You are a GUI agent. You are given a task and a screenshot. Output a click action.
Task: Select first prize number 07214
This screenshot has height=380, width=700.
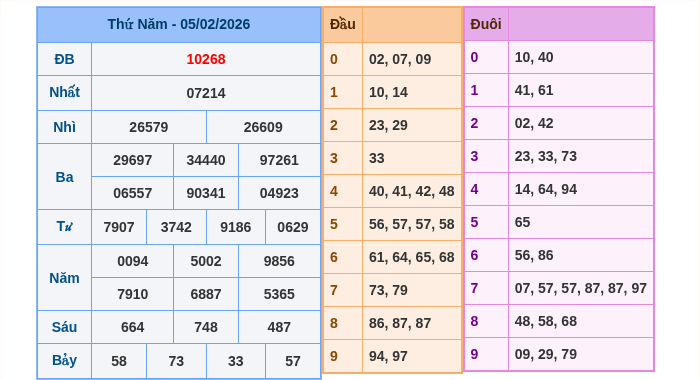[206, 93]
